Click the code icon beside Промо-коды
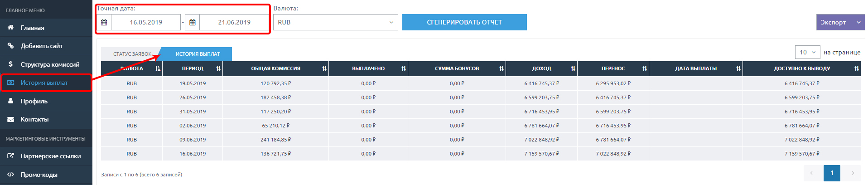The height and width of the screenshot is (185, 868). (10, 175)
